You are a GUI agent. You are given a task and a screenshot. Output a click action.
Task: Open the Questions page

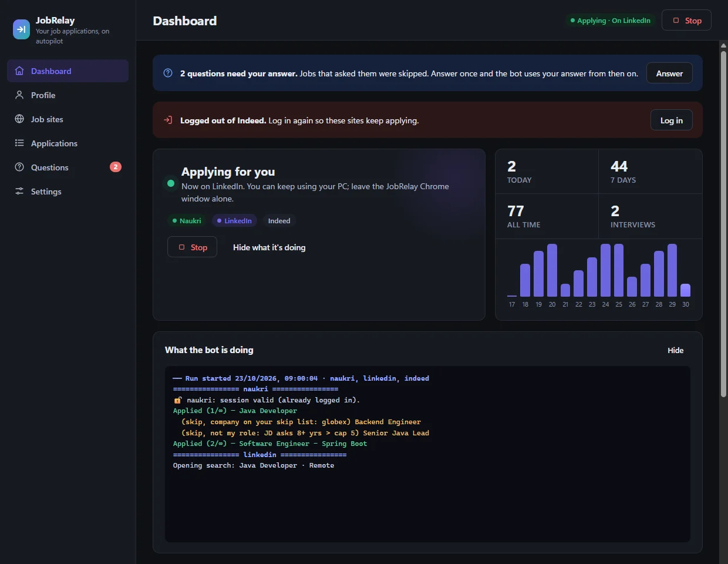coord(68,167)
